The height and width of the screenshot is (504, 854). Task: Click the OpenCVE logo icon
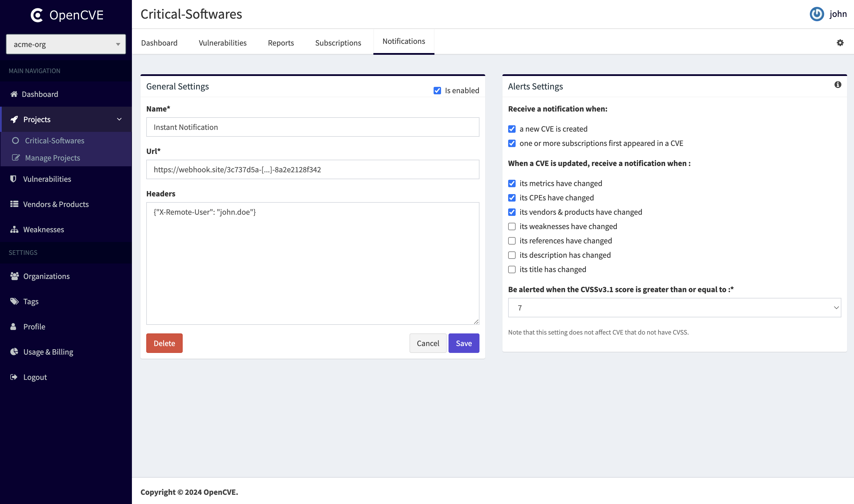[x=37, y=15]
